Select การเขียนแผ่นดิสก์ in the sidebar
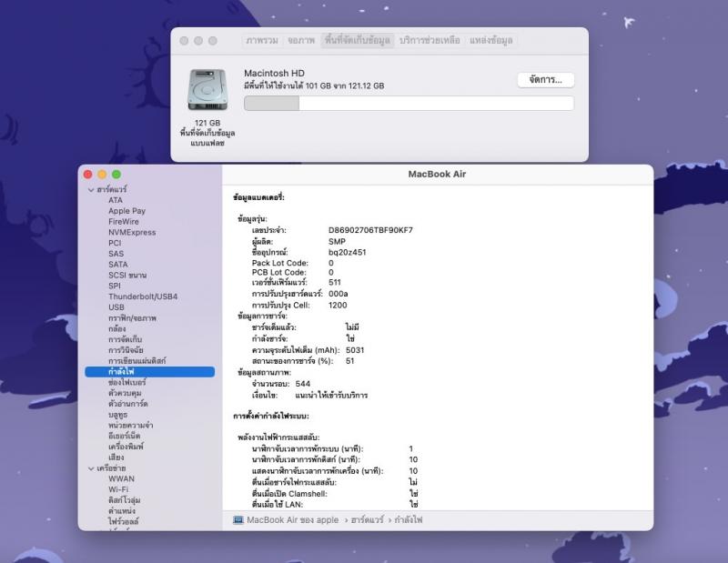Screen dimensions: 728x563 coord(137,361)
